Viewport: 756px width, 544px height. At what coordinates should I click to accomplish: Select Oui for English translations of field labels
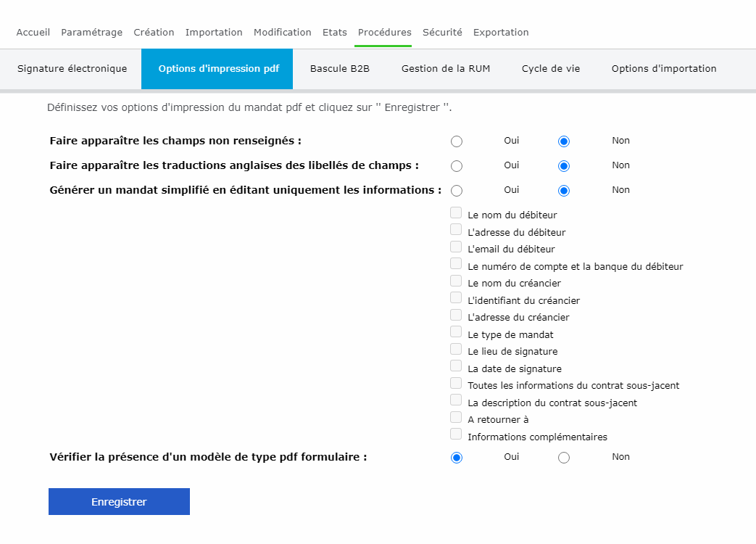[457, 166]
